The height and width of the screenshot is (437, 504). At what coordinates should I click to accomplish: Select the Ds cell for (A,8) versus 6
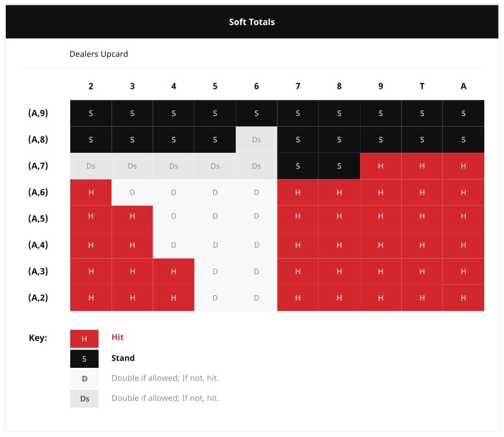pos(256,139)
